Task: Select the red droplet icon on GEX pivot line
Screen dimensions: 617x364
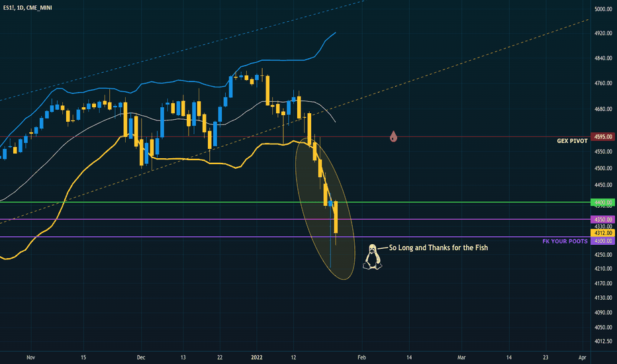Action: coord(393,136)
